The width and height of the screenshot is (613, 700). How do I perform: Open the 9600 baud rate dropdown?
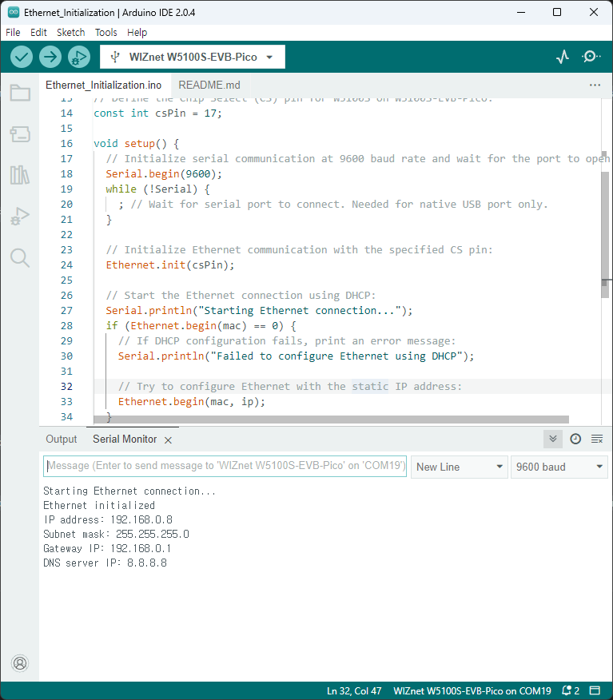click(x=559, y=467)
